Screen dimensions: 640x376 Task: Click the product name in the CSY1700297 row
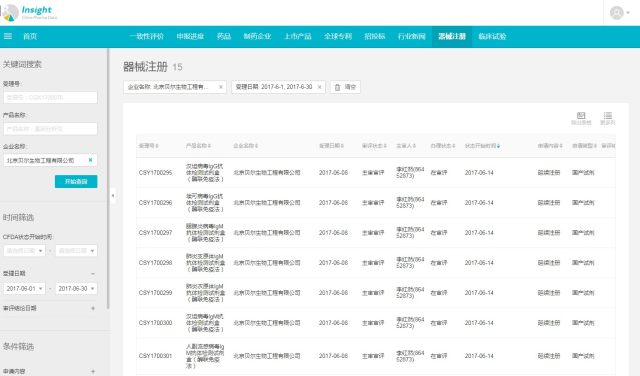coord(206,233)
